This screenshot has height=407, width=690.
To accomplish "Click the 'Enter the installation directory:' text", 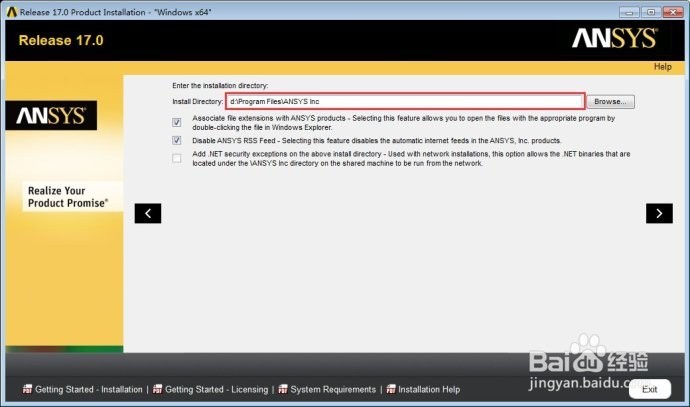I will [x=220, y=85].
